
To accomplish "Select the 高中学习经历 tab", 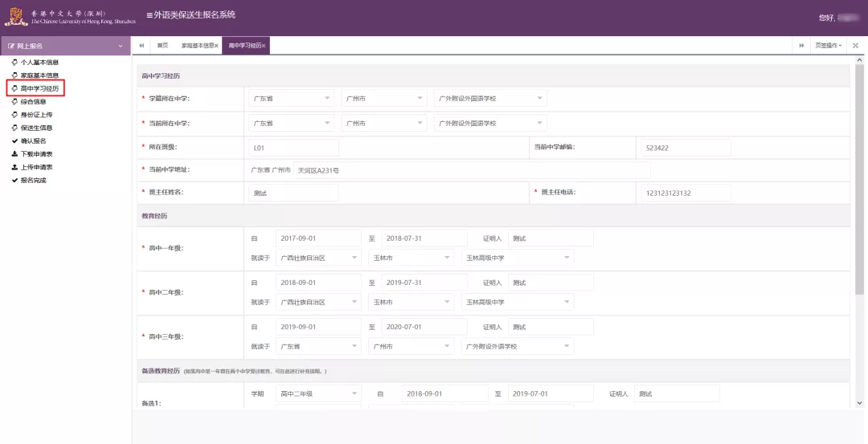I will click(244, 46).
